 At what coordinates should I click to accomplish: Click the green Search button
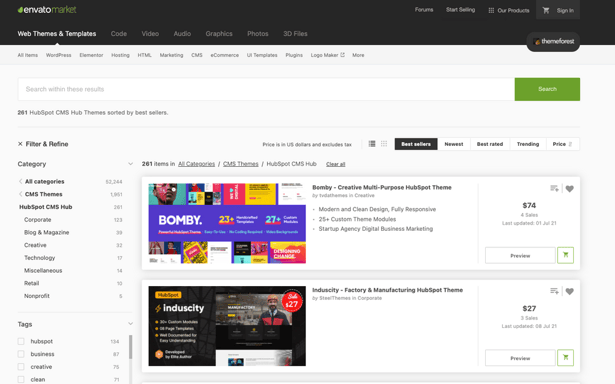click(x=547, y=89)
